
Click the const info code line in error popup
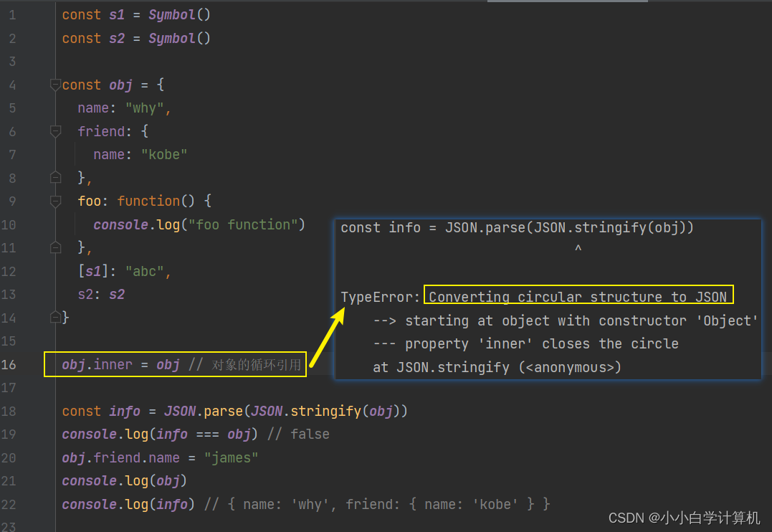(x=517, y=227)
